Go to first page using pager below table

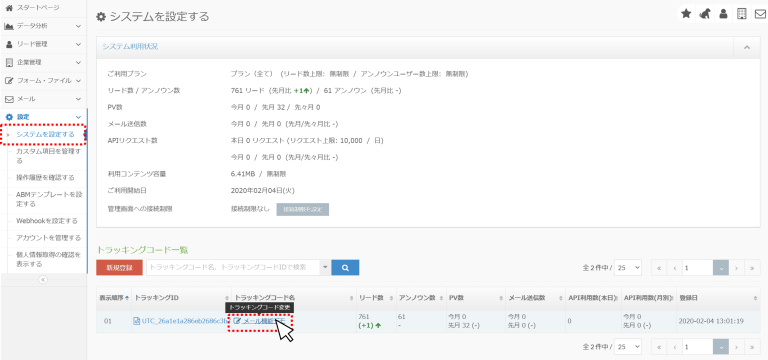point(659,347)
